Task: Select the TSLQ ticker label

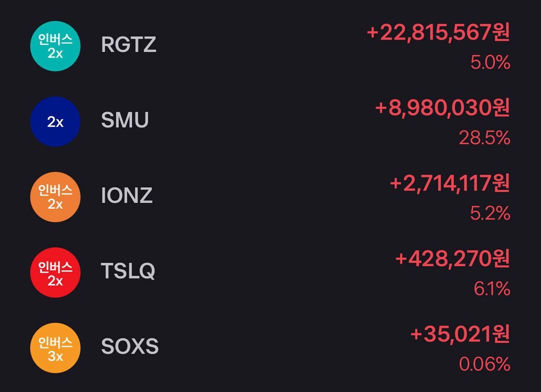Action: coord(128,271)
